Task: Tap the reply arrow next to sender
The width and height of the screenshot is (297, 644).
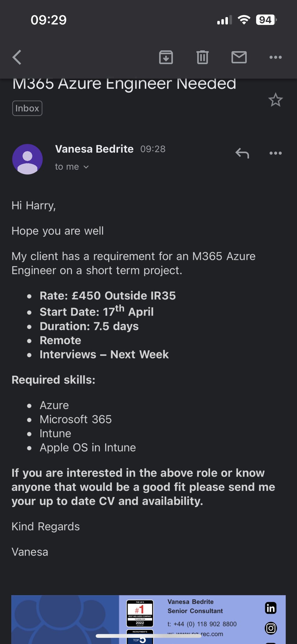Action: (242, 153)
